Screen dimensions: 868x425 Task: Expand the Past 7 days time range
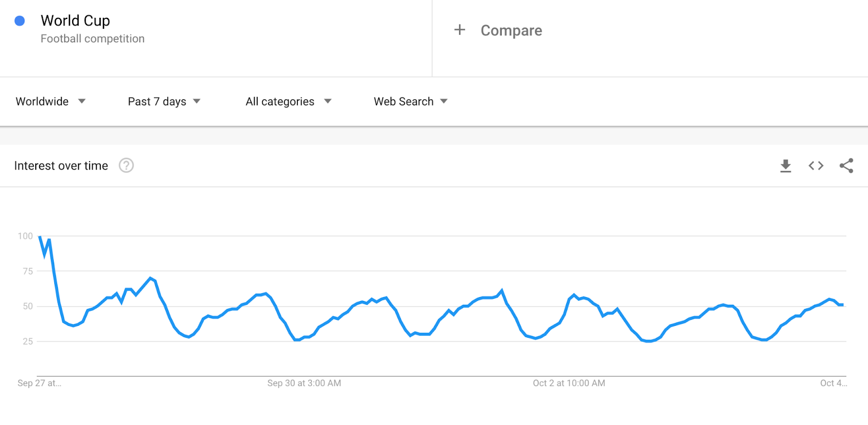tap(164, 101)
